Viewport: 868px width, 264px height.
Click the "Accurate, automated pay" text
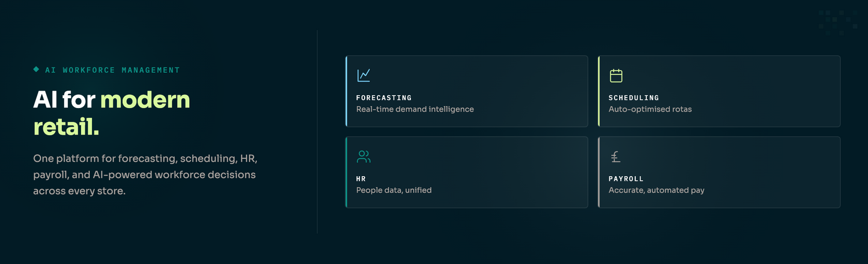click(x=656, y=190)
